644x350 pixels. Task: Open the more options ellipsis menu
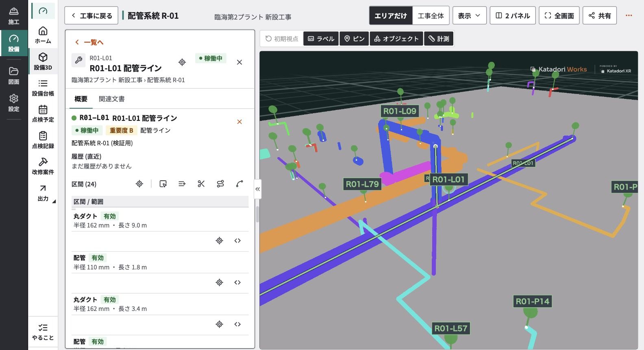pos(629,15)
